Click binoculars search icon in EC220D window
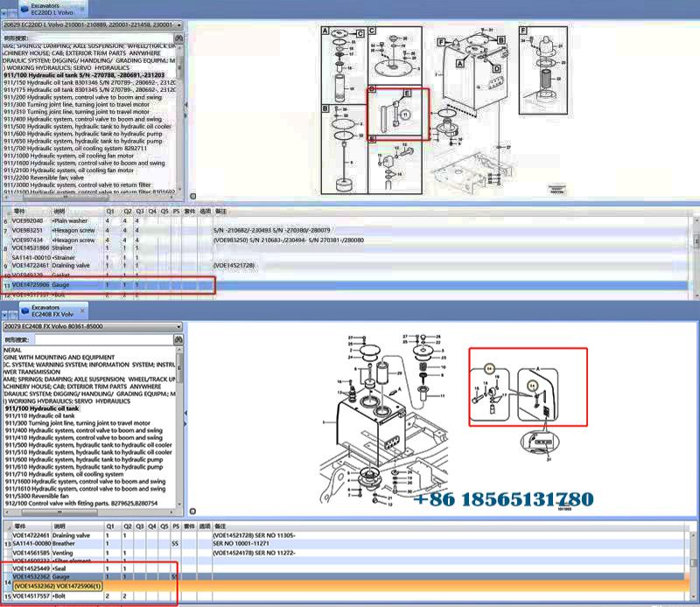 tap(178, 38)
